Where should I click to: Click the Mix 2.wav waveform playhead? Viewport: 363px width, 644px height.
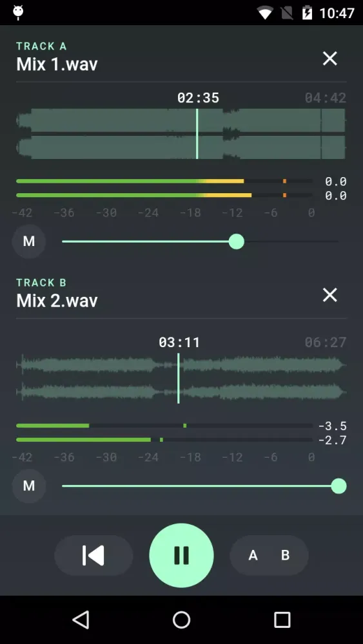click(179, 378)
